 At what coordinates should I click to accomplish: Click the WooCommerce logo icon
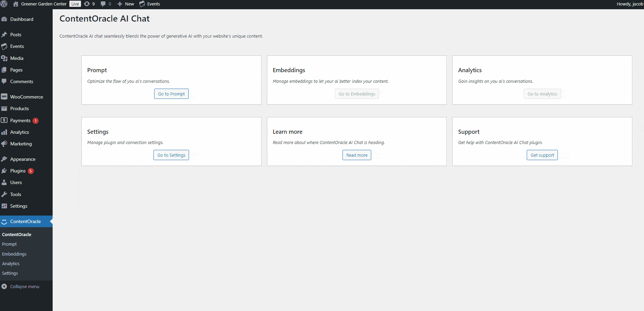click(x=4, y=97)
